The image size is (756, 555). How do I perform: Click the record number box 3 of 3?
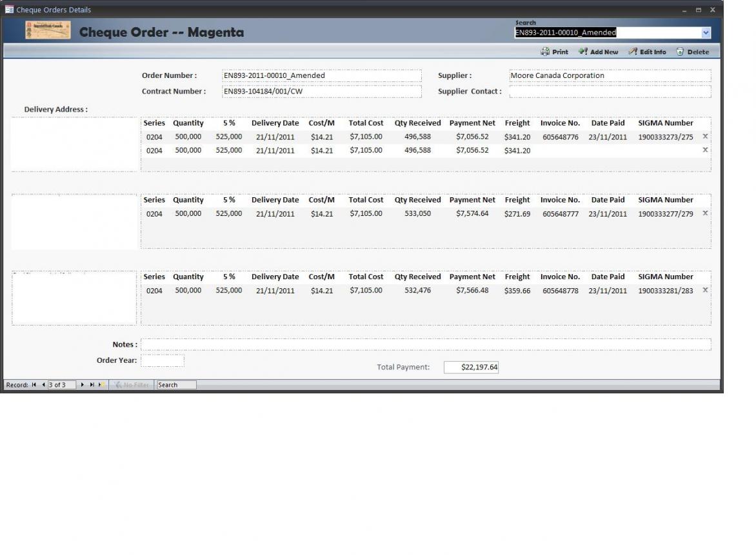point(62,385)
